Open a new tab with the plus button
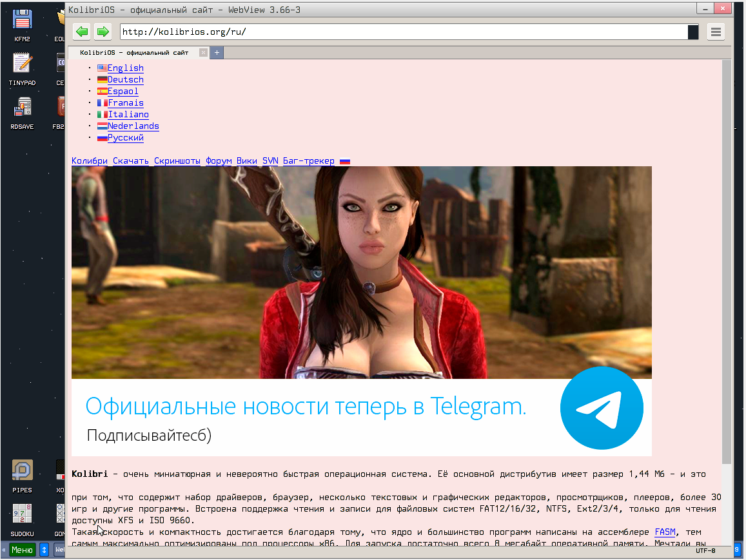 coord(217,53)
